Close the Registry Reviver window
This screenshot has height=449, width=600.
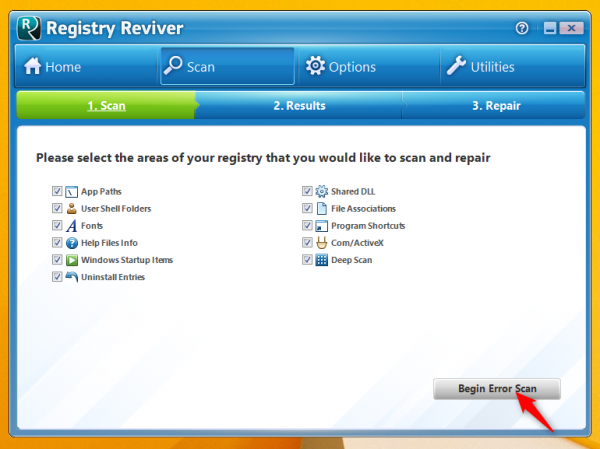571,28
